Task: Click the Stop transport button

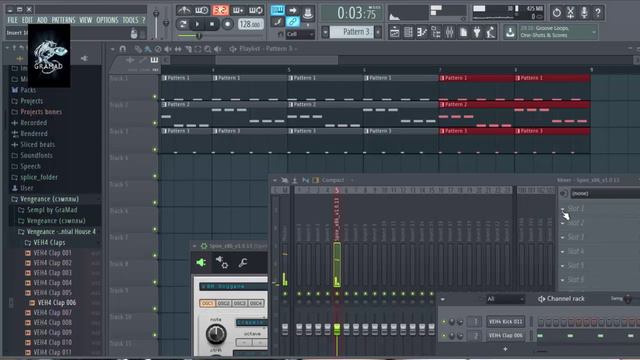Action: point(212,24)
